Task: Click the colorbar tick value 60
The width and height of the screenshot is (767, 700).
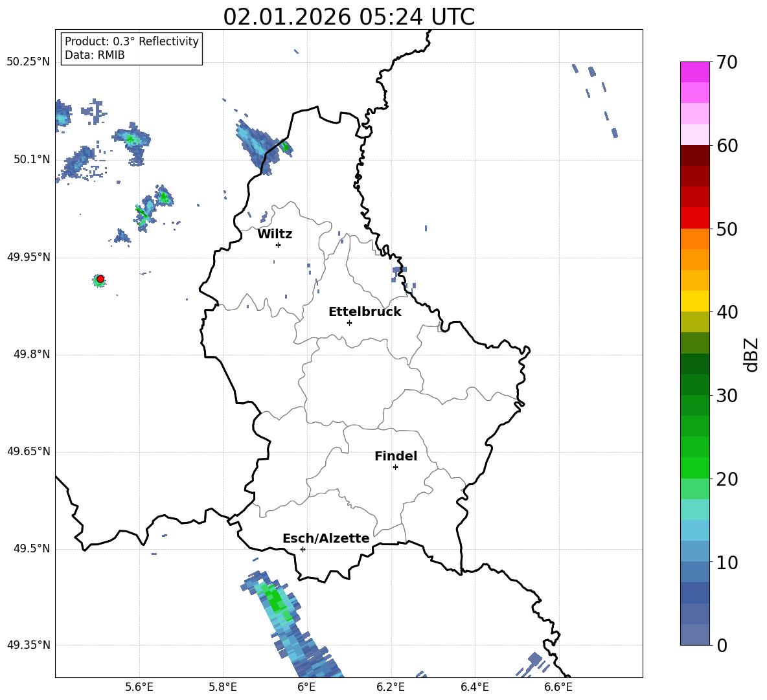Action: tap(727, 146)
